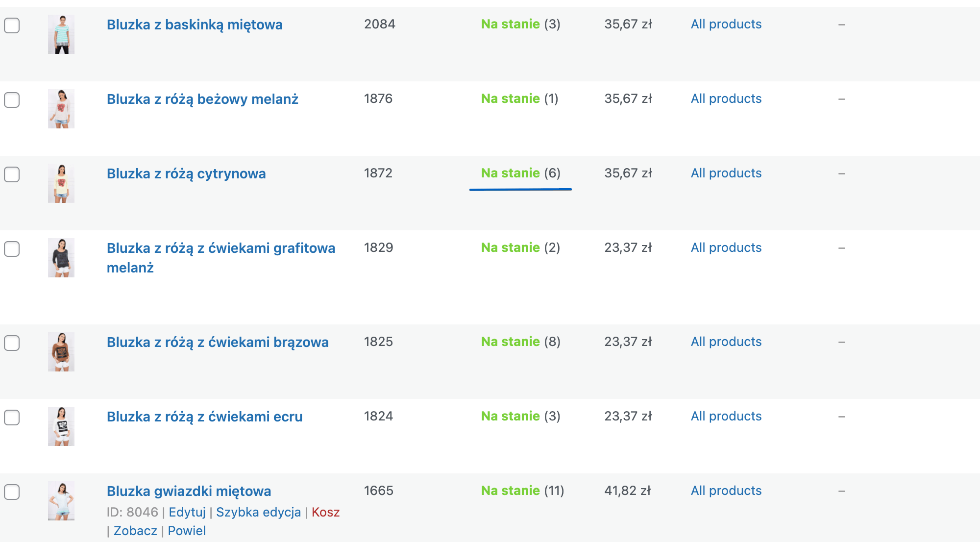Viewport: 980px width, 542px height.
Task: Click All products in SKU 1665 row
Action: [x=726, y=491]
